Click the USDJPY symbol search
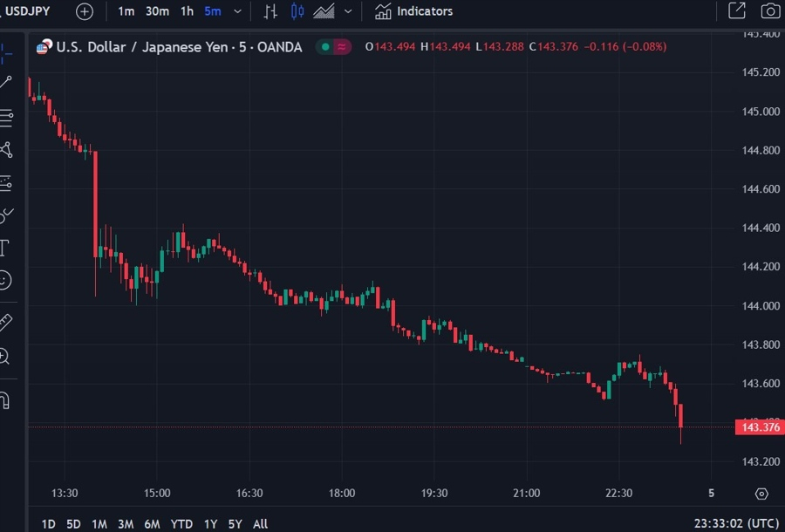Viewport: 785px width, 532px height. click(x=27, y=11)
